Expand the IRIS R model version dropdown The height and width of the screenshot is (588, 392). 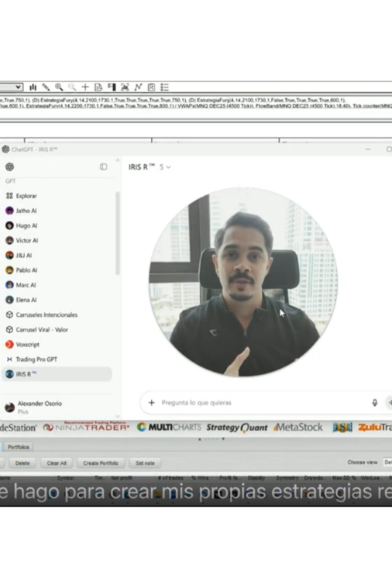[165, 167]
